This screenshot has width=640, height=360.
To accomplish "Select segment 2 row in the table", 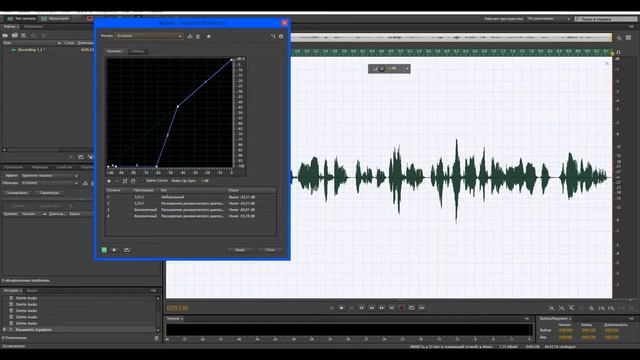I will (191, 203).
